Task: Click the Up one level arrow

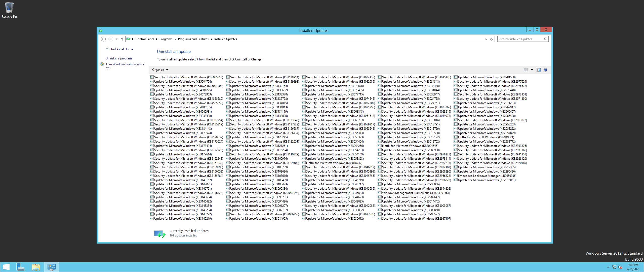Action: pyautogui.click(x=122, y=39)
